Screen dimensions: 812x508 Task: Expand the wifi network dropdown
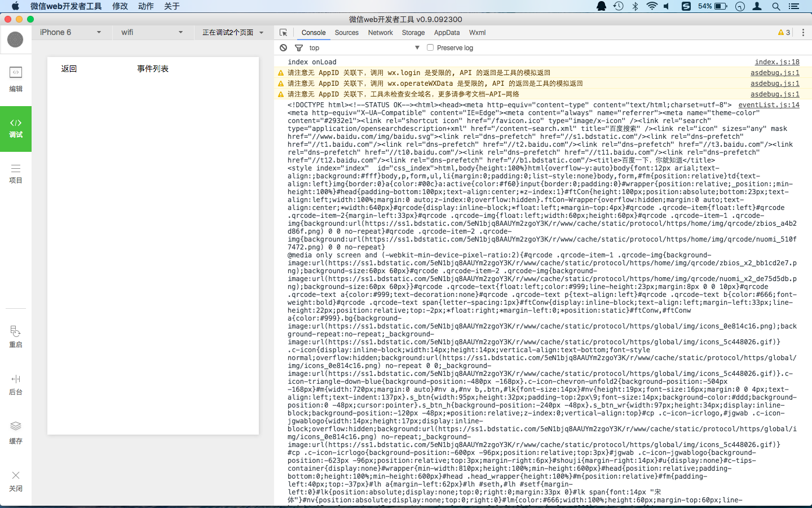152,32
